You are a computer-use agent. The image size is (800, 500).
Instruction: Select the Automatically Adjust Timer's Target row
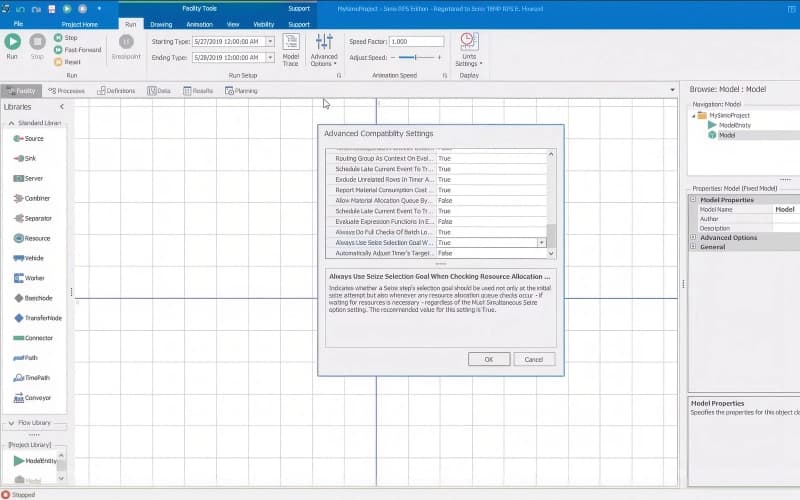pyautogui.click(x=437, y=253)
